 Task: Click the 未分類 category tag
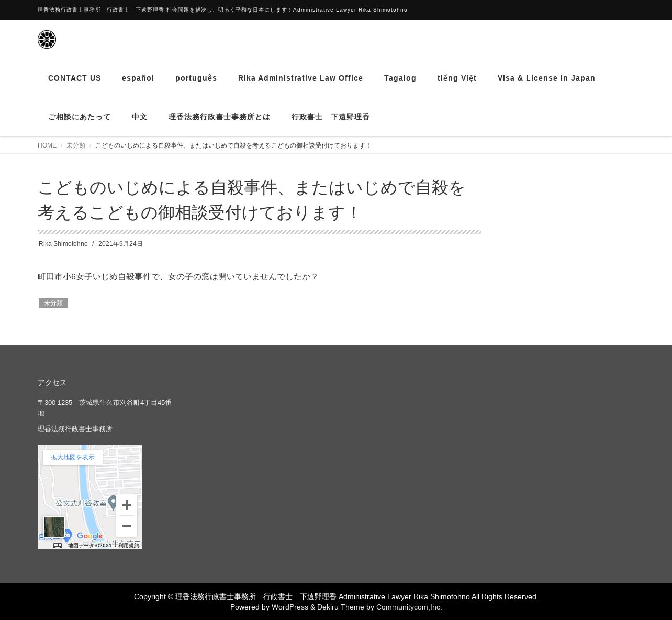coord(53,303)
